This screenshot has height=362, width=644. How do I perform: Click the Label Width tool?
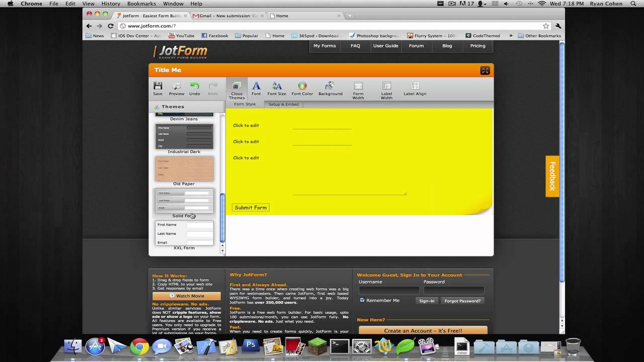coord(386,90)
